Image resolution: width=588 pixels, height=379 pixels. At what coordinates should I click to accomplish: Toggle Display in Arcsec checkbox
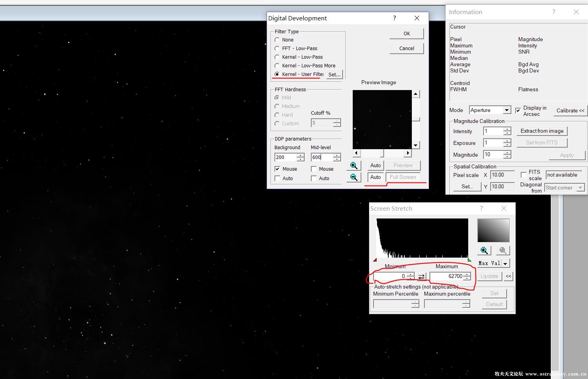tap(518, 110)
